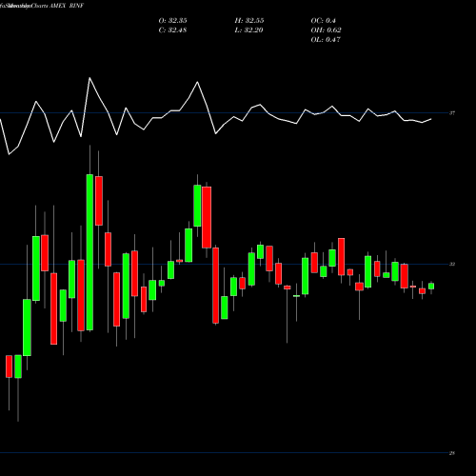Click the AMEX RINF chart title

click(67, 6)
